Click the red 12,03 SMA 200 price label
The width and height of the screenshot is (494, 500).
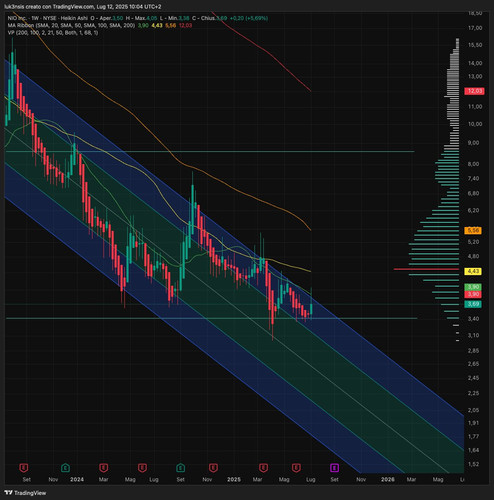coord(474,91)
